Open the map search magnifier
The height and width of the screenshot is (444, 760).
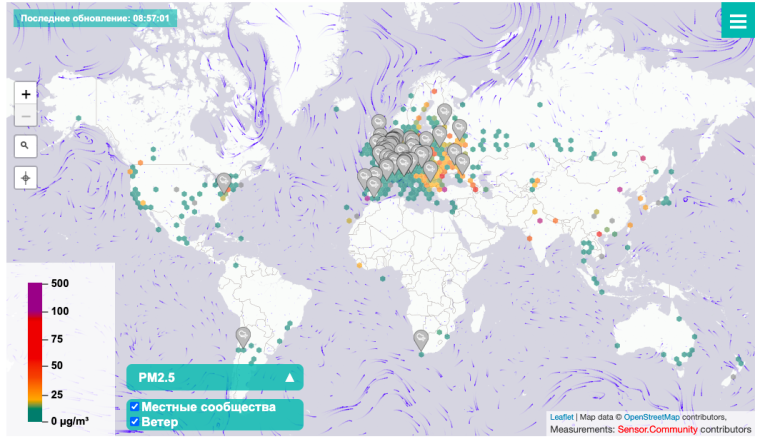[x=26, y=146]
